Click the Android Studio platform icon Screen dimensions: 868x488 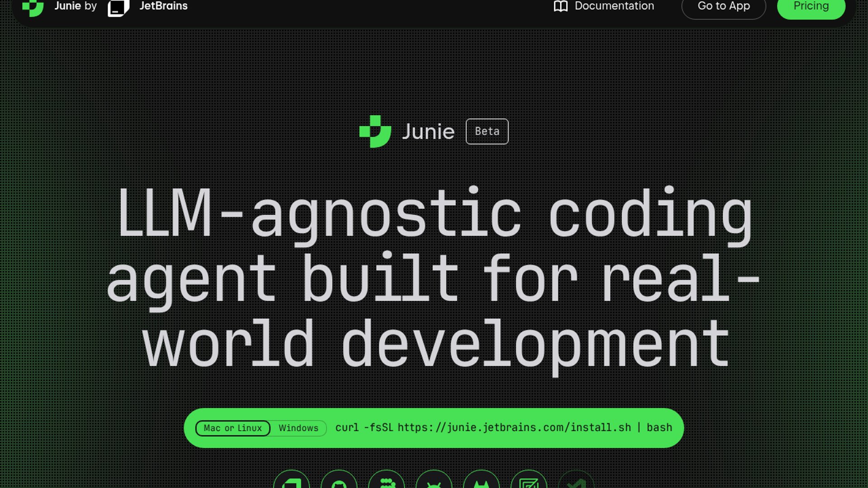tap(434, 482)
